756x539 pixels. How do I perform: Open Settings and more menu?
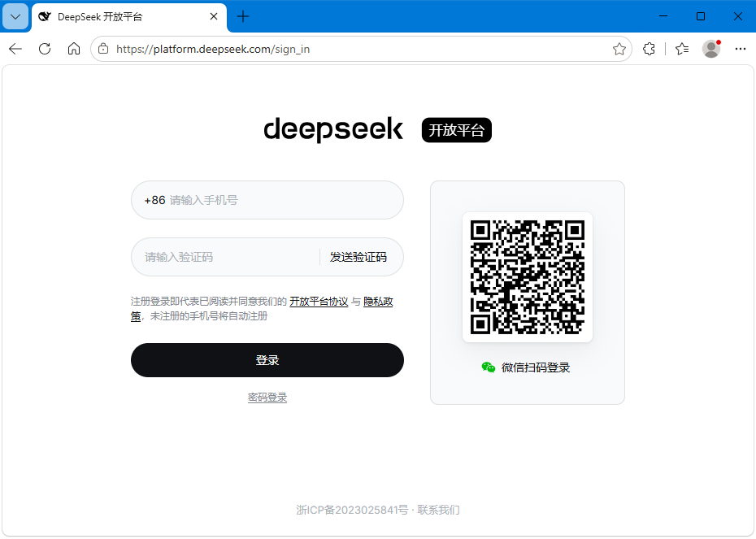point(741,49)
